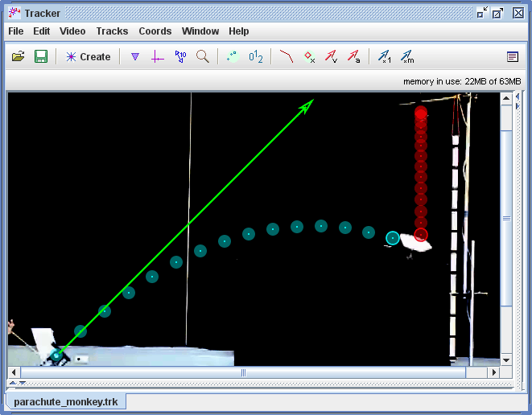
Task: Open the Tracks menu
Action: [112, 31]
